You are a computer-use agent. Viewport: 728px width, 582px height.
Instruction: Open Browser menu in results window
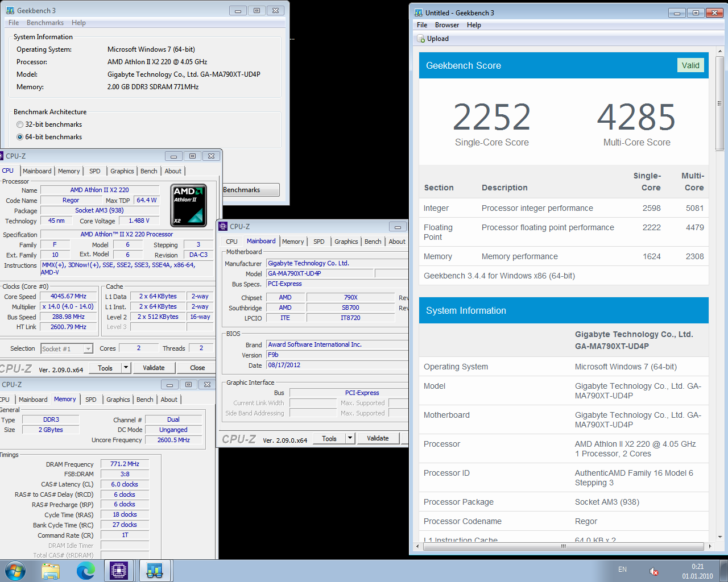pos(447,25)
